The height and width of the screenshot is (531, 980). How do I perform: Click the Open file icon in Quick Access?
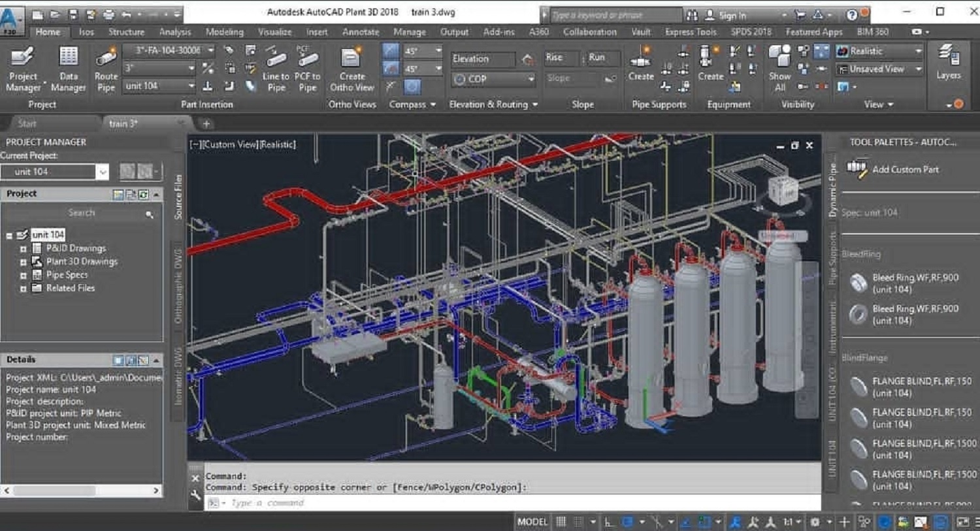tap(55, 14)
